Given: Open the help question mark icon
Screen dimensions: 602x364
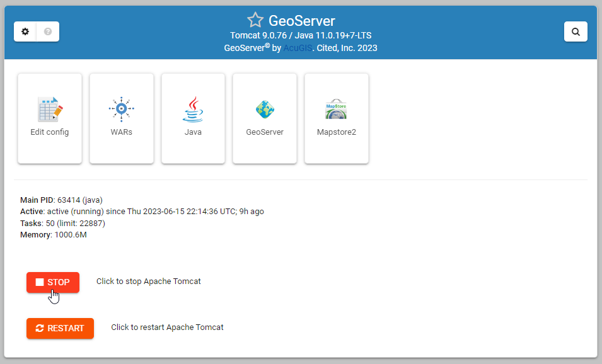Looking at the screenshot, I should (x=48, y=31).
